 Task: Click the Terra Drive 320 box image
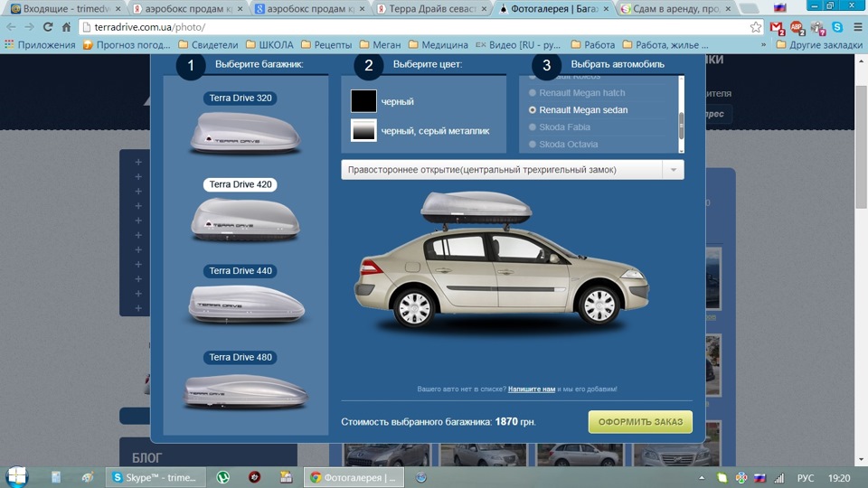[245, 133]
